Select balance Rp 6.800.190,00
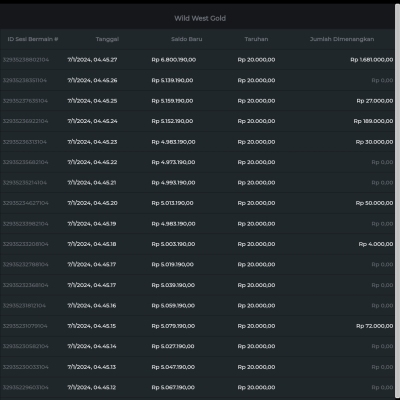 174,60
